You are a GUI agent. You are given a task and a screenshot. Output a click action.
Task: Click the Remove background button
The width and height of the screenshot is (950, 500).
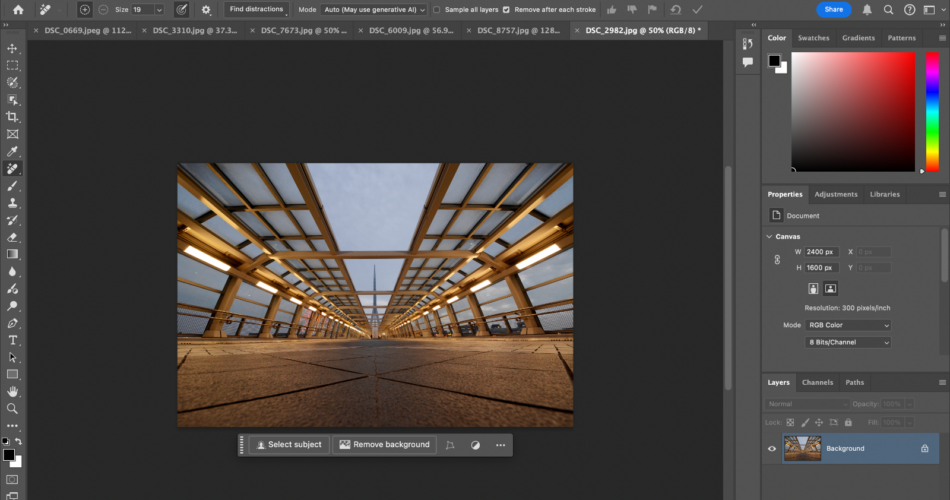[x=385, y=445]
